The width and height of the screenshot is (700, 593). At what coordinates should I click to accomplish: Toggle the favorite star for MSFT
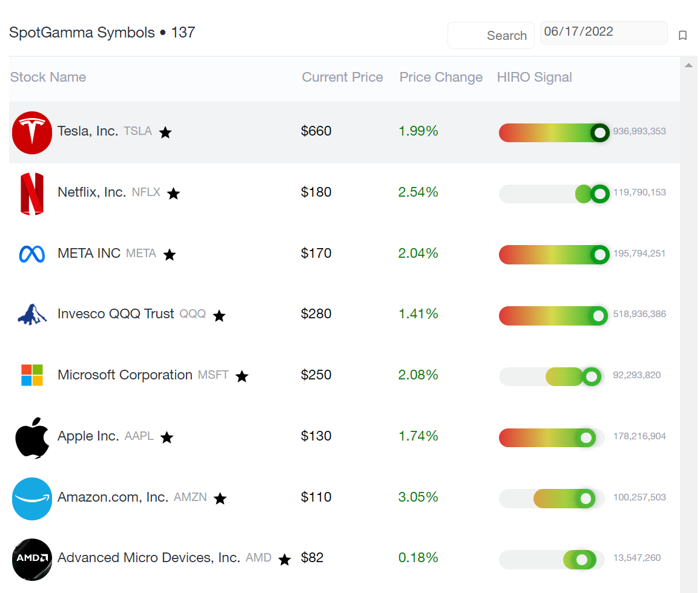coord(242,376)
